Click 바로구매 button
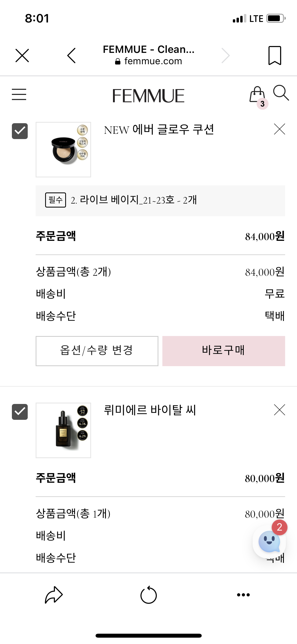 pyautogui.click(x=224, y=351)
